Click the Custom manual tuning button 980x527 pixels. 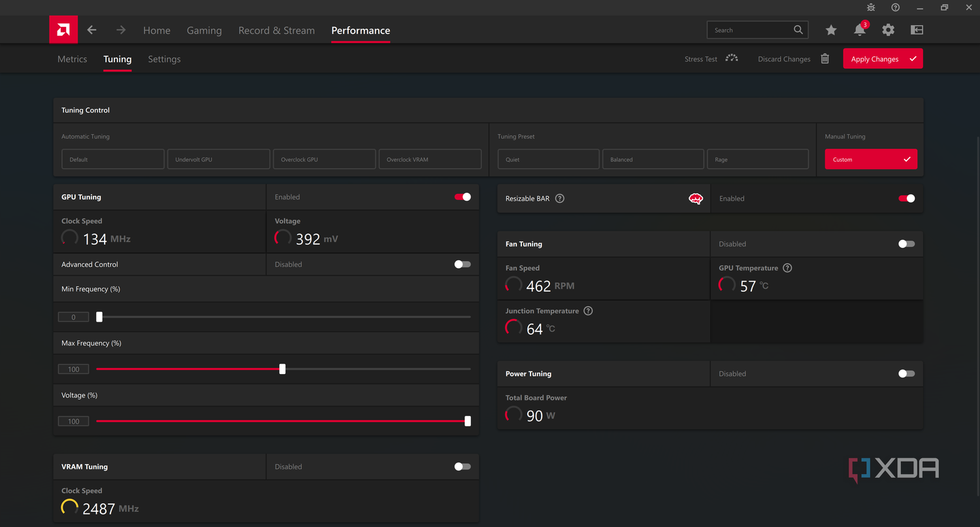coord(871,160)
